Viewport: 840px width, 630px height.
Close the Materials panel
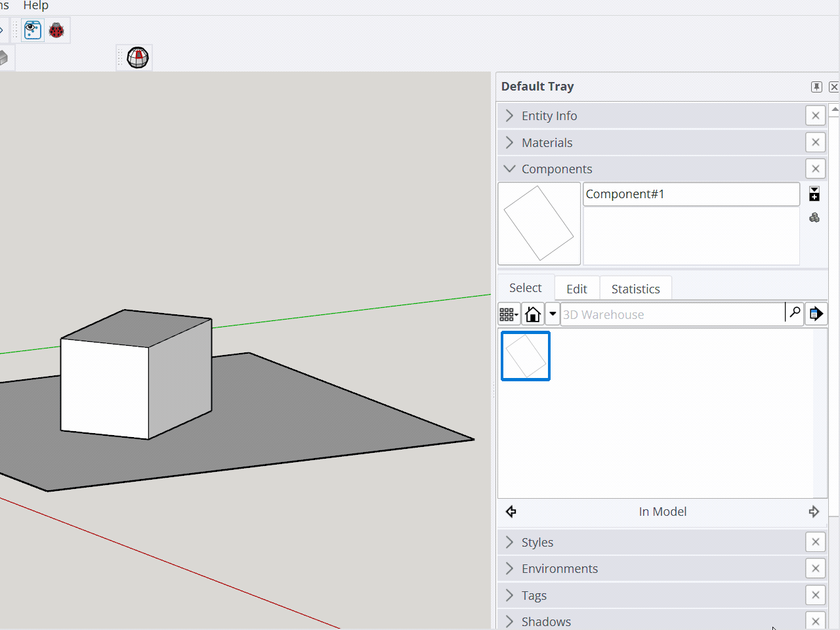pos(815,142)
